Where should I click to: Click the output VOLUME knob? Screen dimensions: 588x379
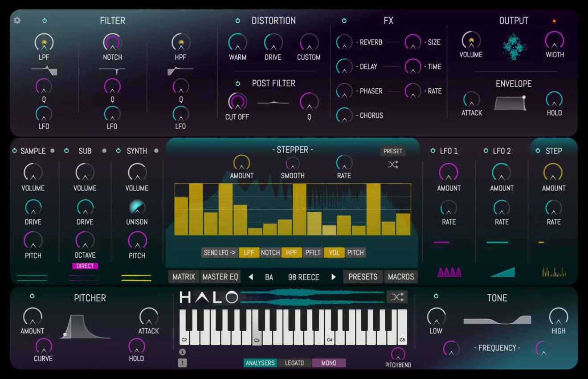coord(470,41)
